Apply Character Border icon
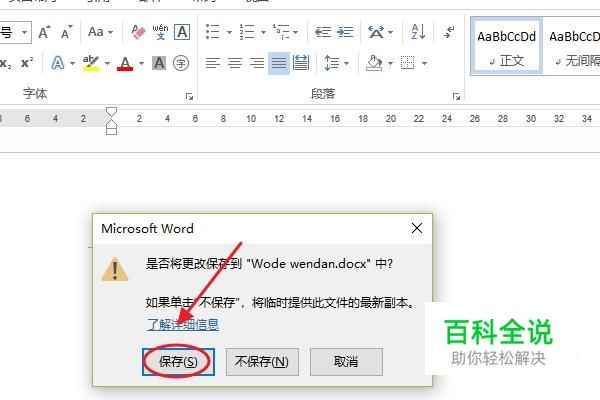Image resolution: width=600 pixels, height=400 pixels. click(182, 32)
